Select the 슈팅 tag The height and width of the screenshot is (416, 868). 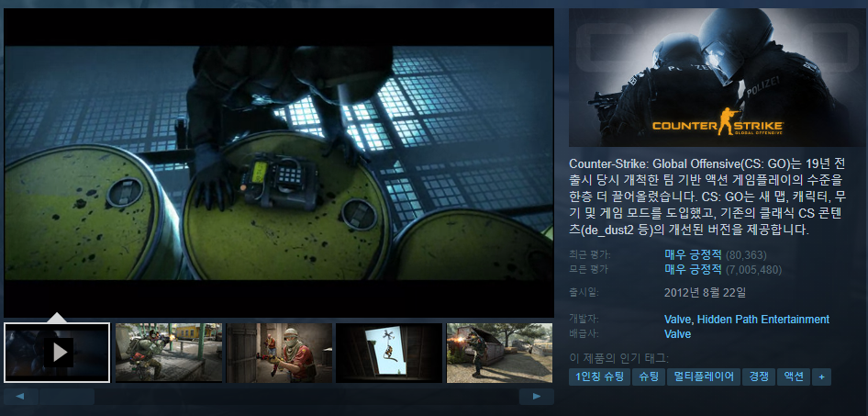[x=648, y=377]
